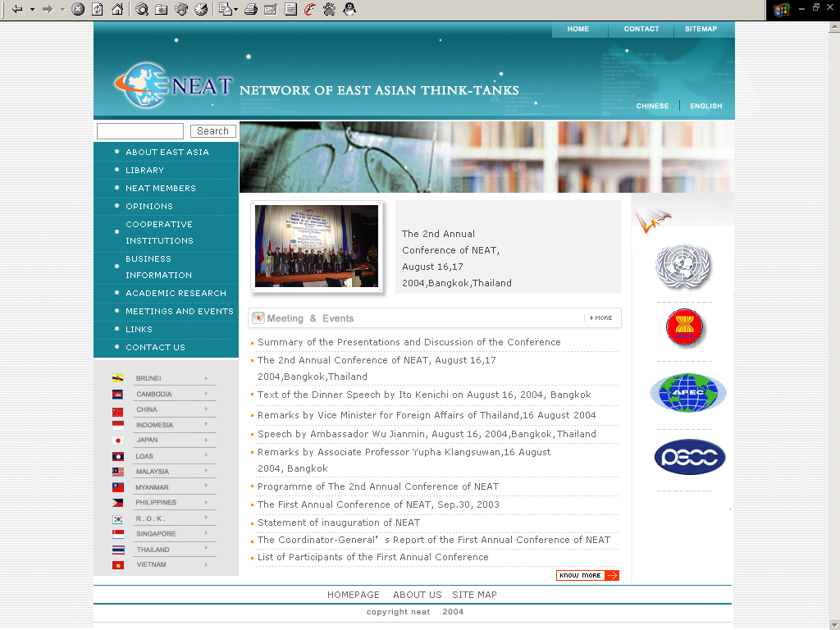Click the Mail toolbar icon
The image size is (840, 630).
(226, 9)
